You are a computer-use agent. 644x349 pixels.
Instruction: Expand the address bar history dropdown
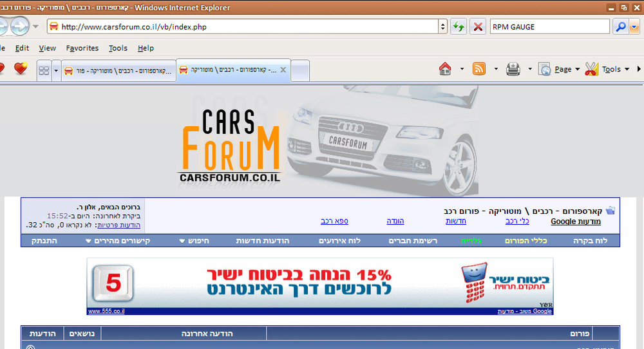click(x=443, y=26)
